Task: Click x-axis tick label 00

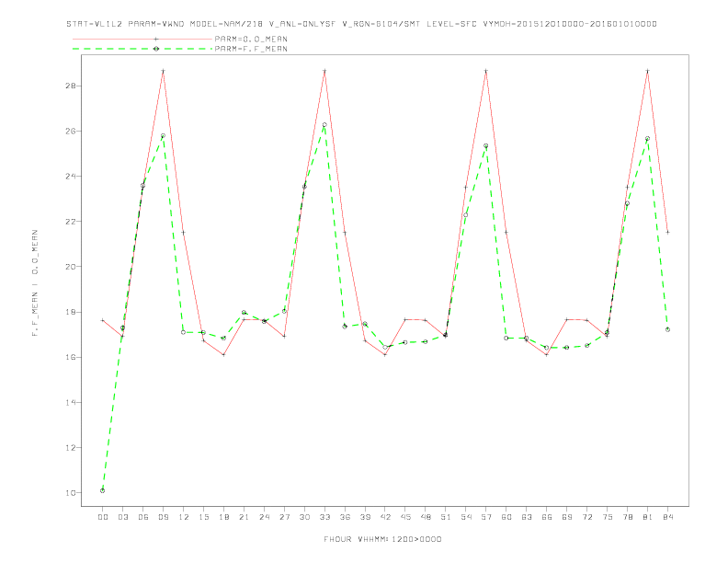Action: (x=103, y=517)
